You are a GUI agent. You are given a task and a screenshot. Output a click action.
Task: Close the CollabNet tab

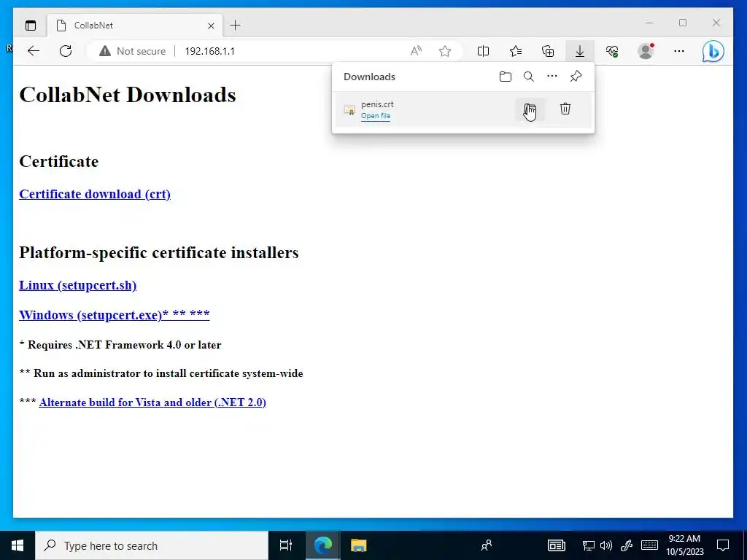coord(211,26)
